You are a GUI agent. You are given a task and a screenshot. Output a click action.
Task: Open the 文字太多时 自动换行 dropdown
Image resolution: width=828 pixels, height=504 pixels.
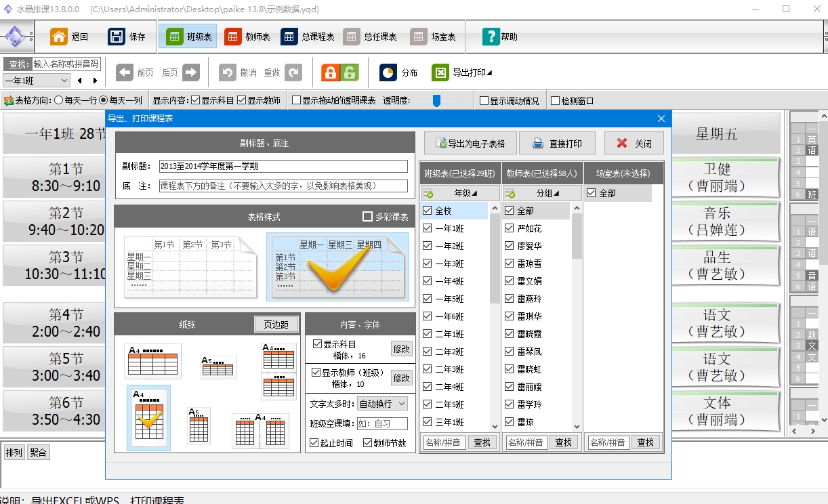pyautogui.click(x=382, y=404)
